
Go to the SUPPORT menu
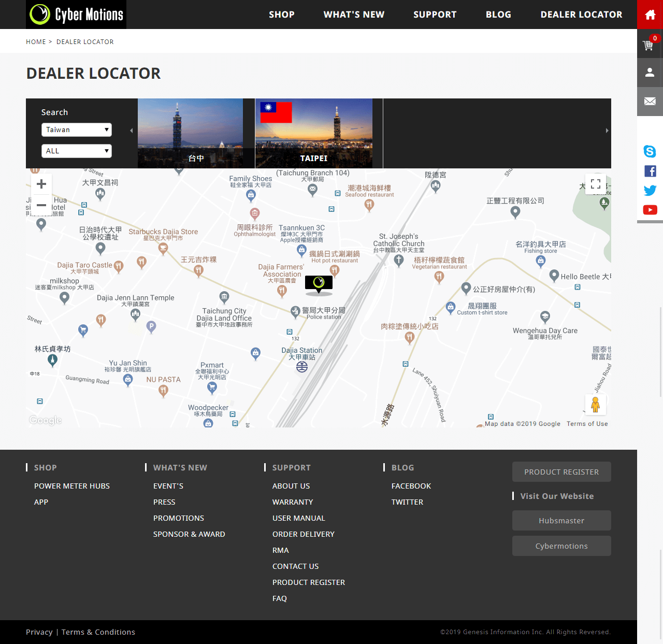[x=435, y=15]
